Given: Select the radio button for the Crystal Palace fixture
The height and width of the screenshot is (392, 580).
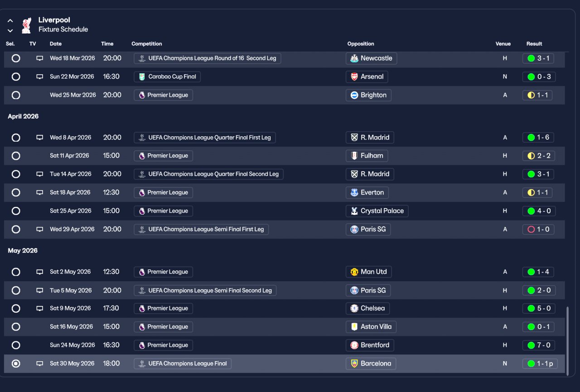Looking at the screenshot, I should [x=16, y=211].
